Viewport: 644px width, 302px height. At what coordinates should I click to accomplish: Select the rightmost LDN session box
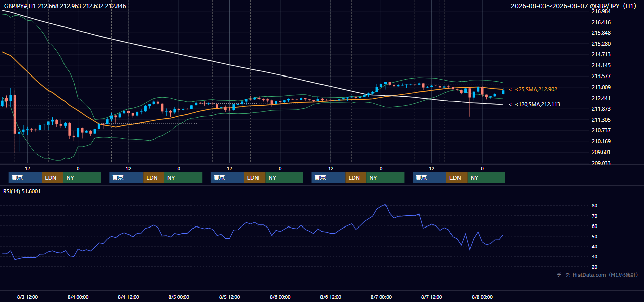pyautogui.click(x=457, y=178)
